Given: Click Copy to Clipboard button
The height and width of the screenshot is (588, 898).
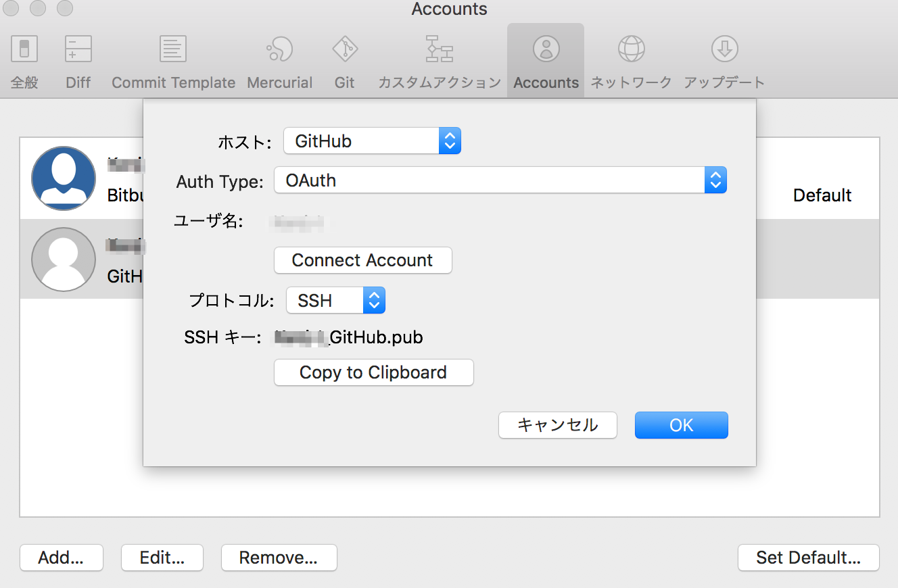Looking at the screenshot, I should 373,372.
